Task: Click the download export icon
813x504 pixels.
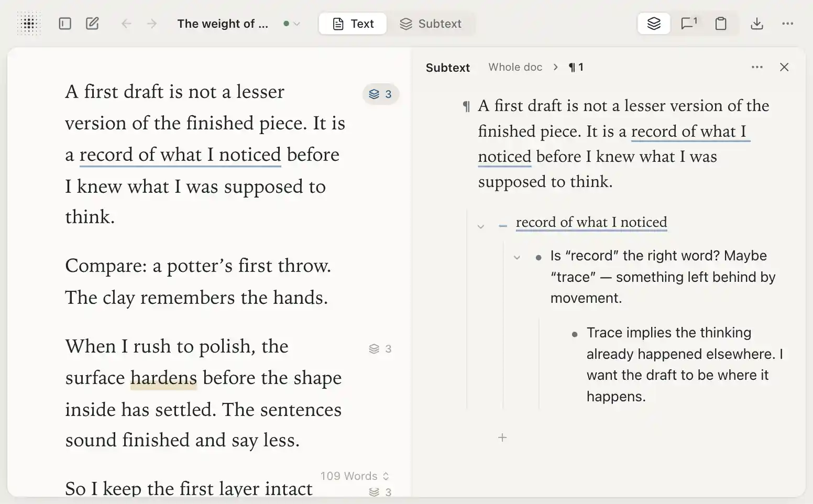Action: (757, 24)
